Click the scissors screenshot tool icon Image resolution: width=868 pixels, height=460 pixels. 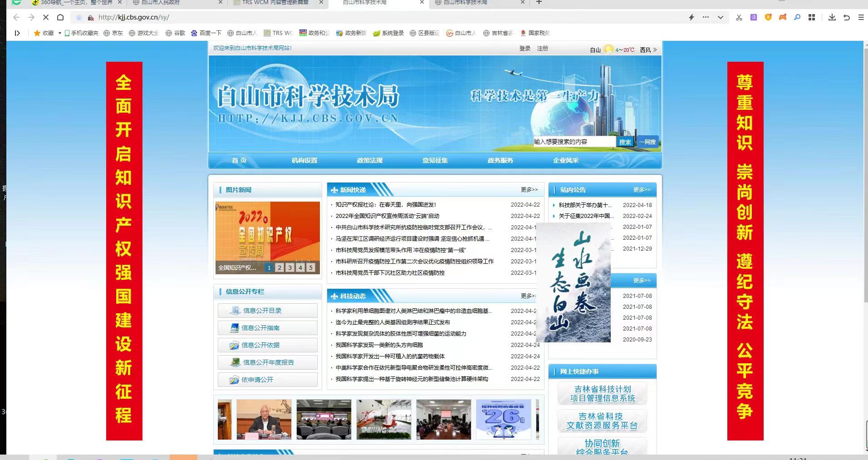[739, 17]
